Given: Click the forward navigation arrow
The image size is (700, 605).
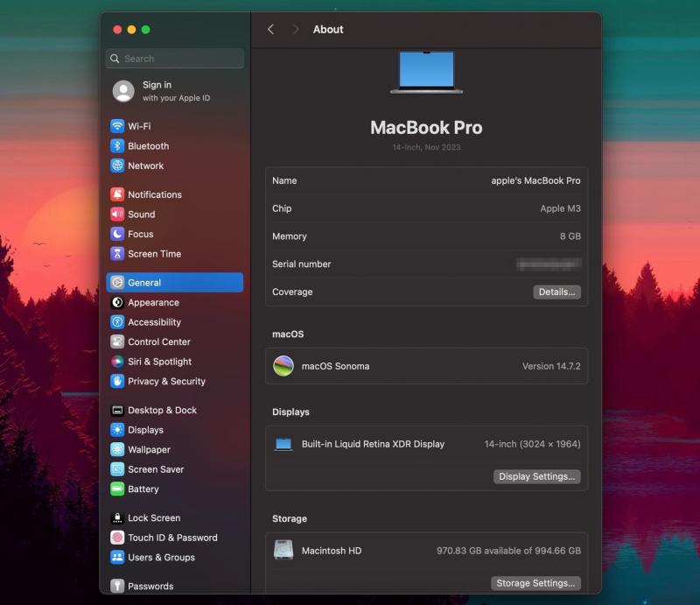Looking at the screenshot, I should [296, 30].
